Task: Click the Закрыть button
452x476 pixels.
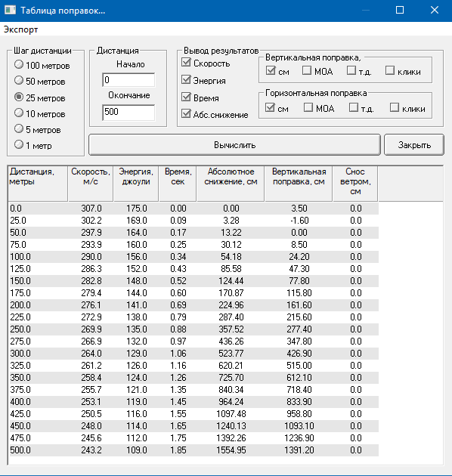Action: click(414, 145)
